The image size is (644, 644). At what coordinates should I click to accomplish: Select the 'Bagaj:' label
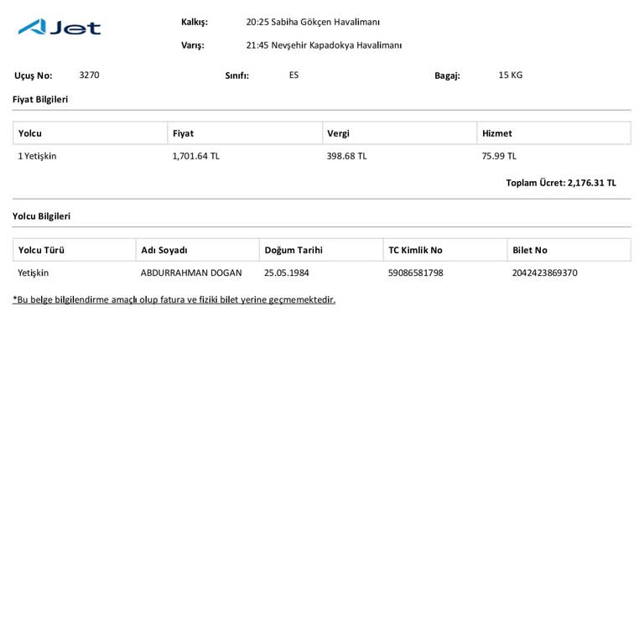point(447,75)
